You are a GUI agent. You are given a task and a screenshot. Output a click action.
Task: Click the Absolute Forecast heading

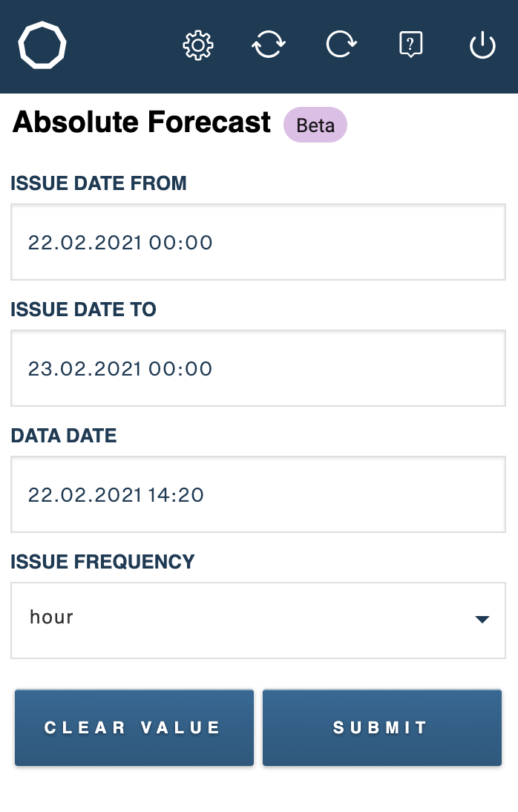(x=142, y=122)
